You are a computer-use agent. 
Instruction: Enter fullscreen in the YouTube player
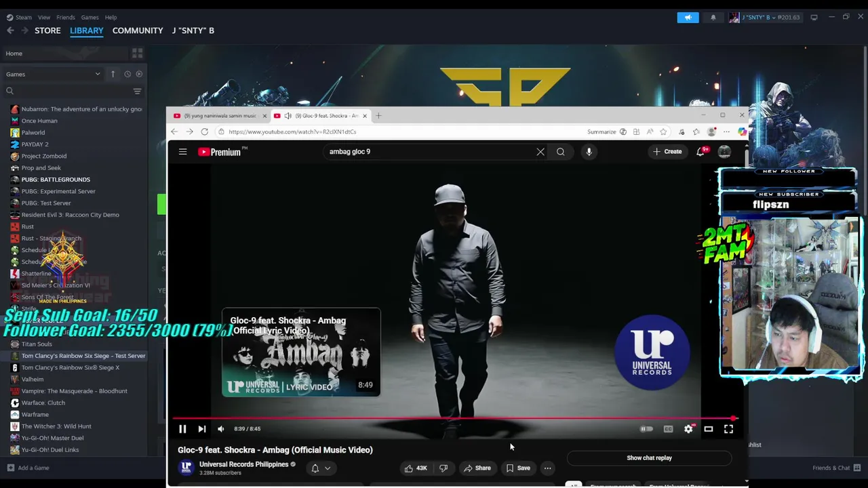728,428
